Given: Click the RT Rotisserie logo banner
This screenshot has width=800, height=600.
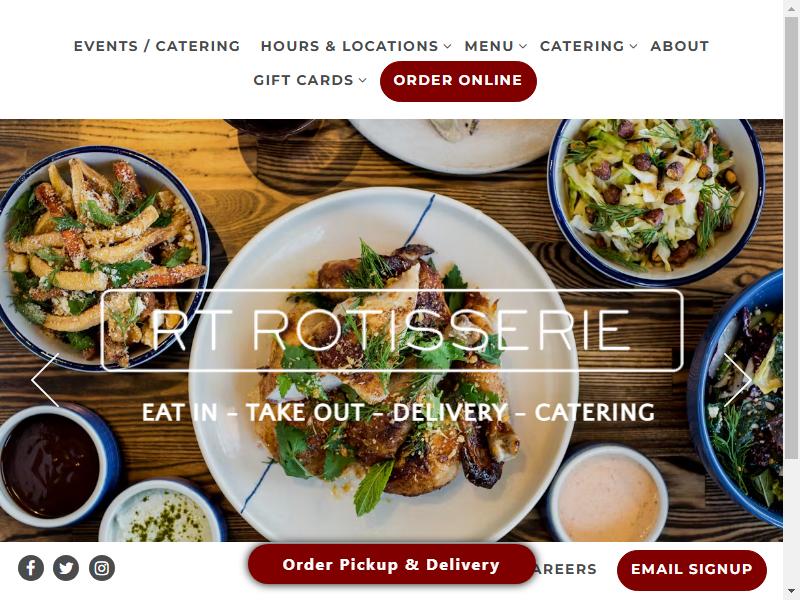Looking at the screenshot, I should click(392, 330).
